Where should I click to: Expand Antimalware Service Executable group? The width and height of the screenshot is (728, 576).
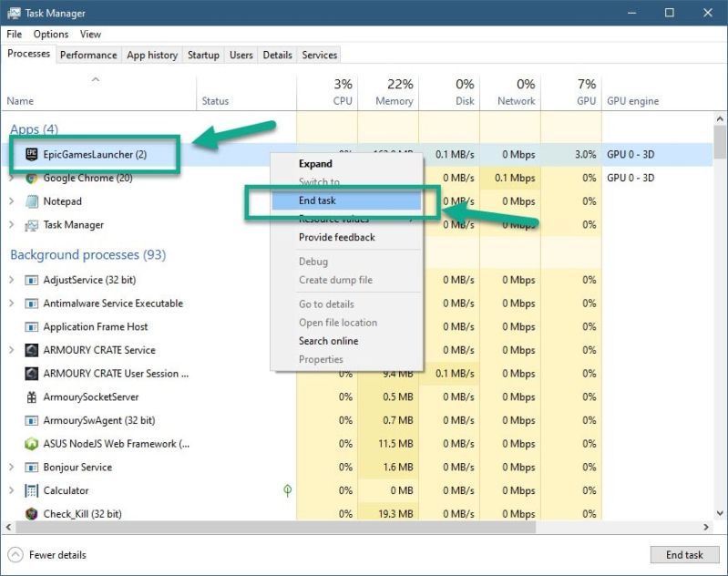pos(12,303)
